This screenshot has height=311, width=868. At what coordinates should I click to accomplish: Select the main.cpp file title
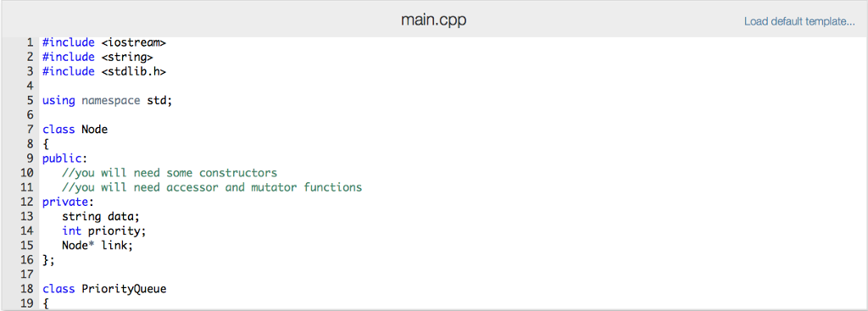[434, 21]
